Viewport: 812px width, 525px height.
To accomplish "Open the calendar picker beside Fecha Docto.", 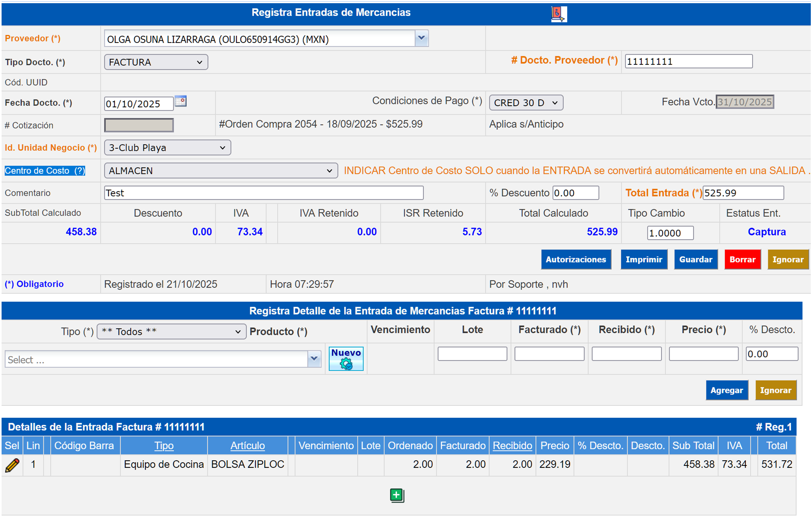I will (x=181, y=101).
